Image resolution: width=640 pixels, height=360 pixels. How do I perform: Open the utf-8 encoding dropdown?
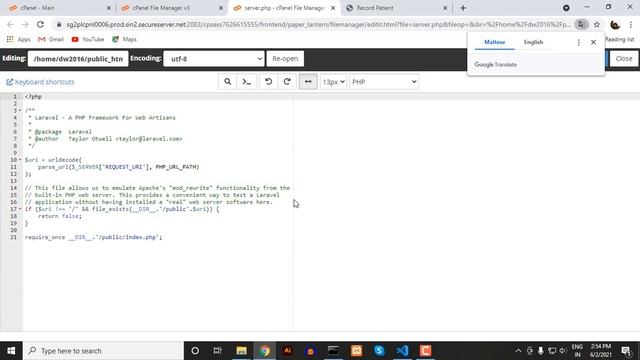point(214,59)
